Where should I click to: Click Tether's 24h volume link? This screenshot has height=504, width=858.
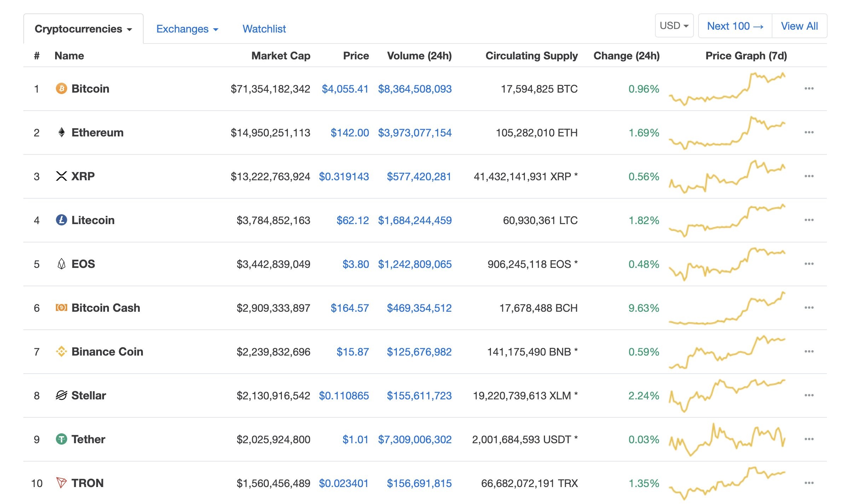click(x=415, y=439)
